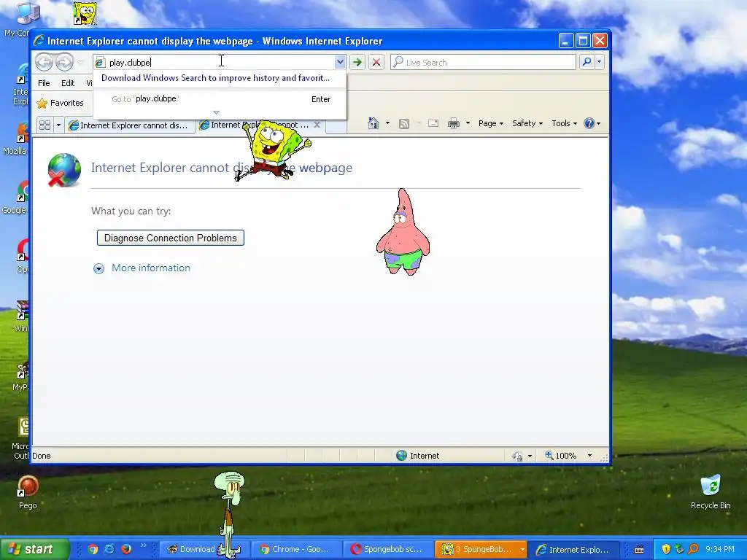Open zoom level dropdown arrow
Screen dimensions: 747x560
pos(589,456)
